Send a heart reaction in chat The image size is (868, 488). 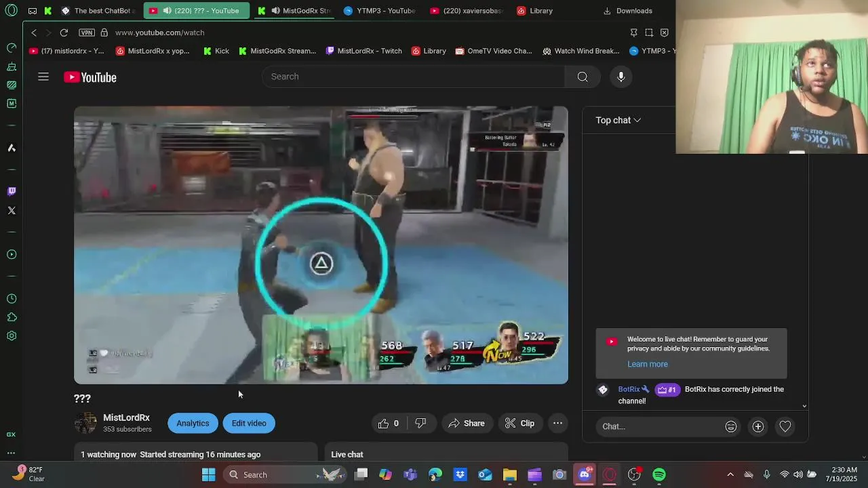point(785,426)
